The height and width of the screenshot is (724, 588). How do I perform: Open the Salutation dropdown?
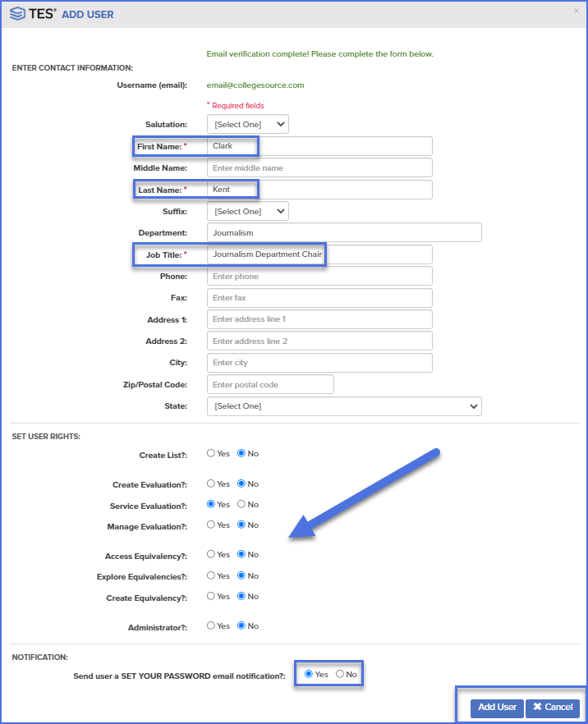(246, 124)
